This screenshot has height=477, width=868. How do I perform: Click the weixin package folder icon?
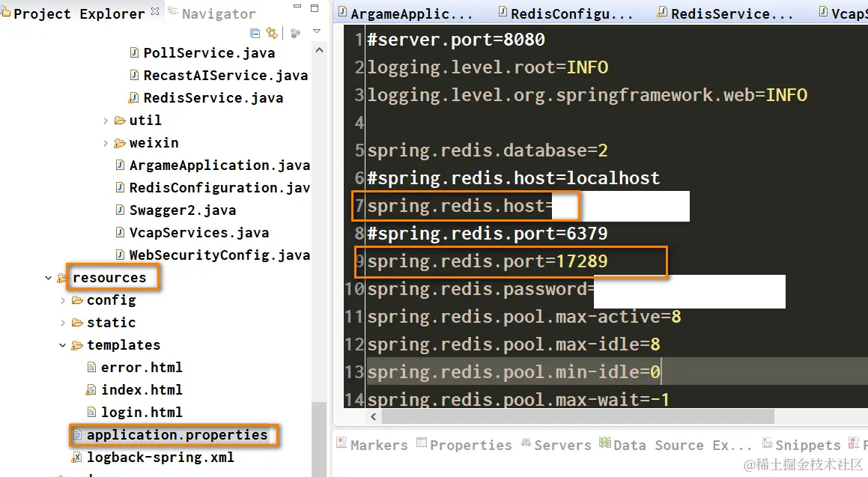click(x=120, y=143)
